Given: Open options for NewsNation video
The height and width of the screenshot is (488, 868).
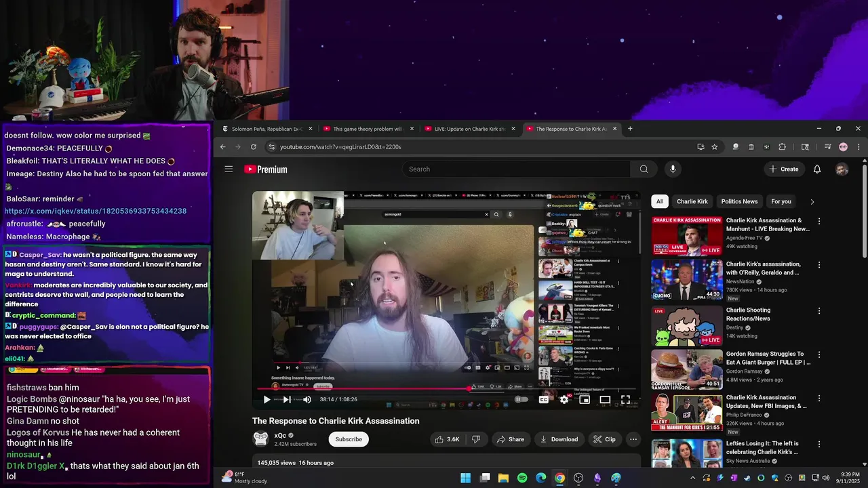Looking at the screenshot, I should point(818,265).
